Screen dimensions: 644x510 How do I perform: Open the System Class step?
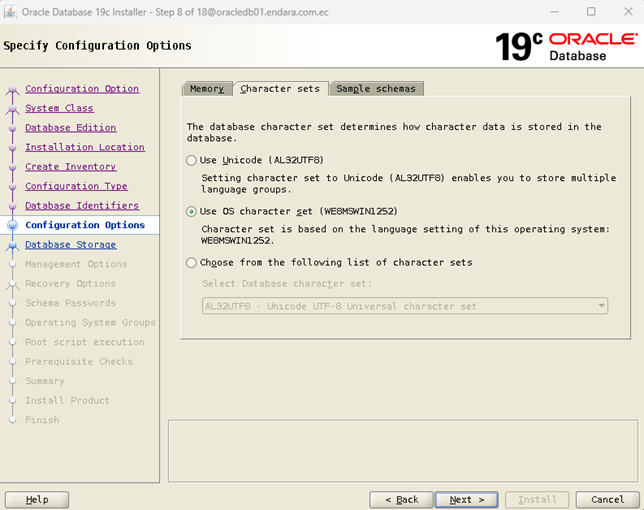click(59, 108)
